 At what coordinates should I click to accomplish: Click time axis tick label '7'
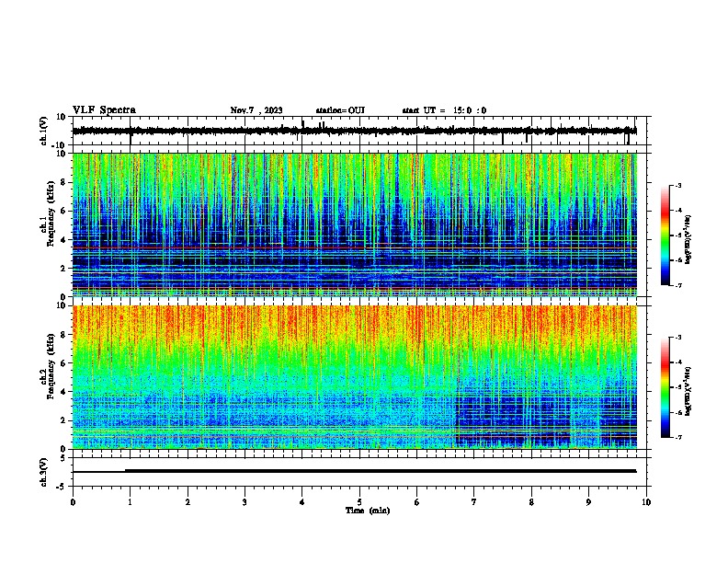[x=474, y=502]
